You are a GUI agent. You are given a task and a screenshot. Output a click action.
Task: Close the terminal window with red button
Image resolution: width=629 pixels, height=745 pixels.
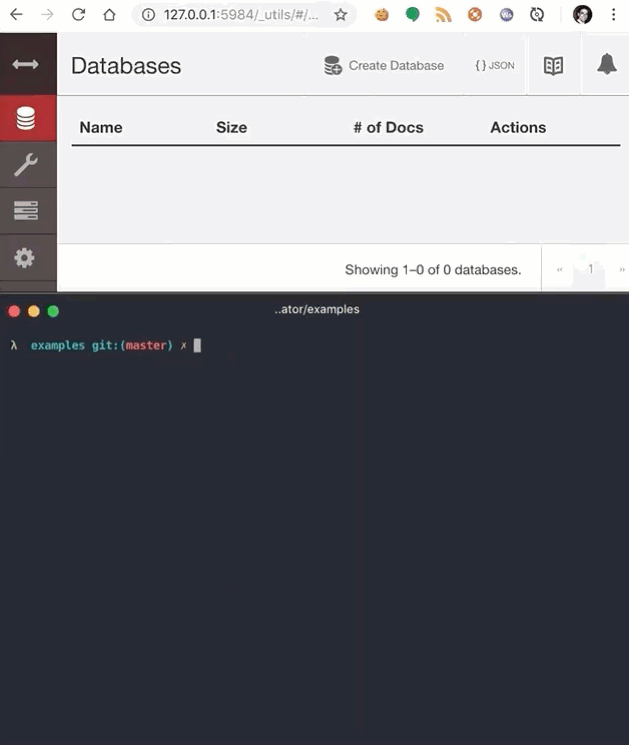tap(14, 311)
